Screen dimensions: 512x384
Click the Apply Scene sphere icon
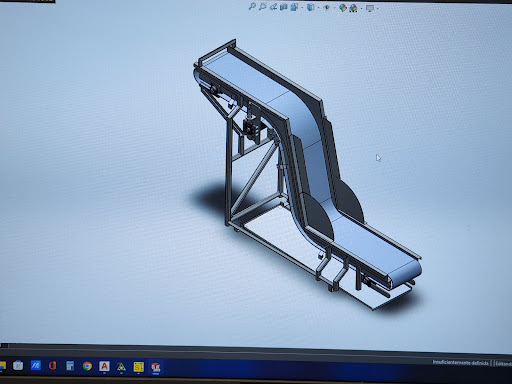(x=353, y=8)
